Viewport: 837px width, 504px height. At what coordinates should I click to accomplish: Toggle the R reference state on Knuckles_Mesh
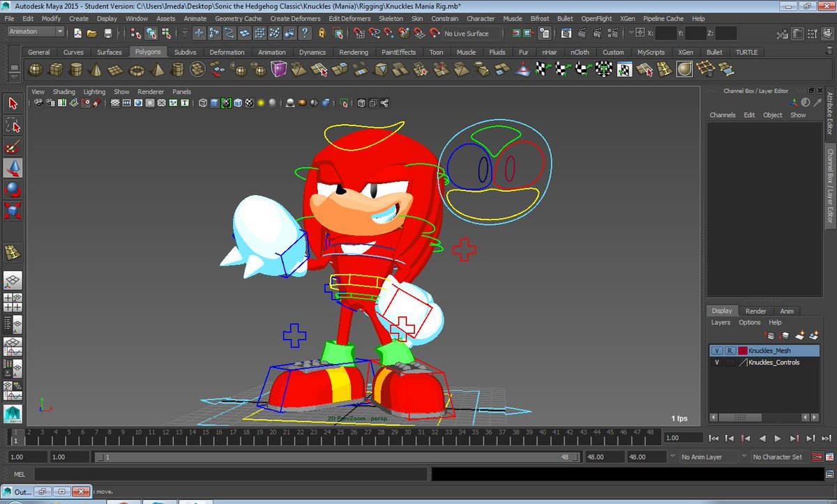[x=730, y=351]
